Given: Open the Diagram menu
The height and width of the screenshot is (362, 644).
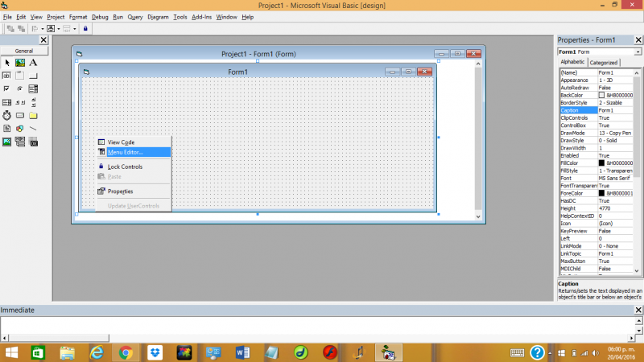Looking at the screenshot, I should (158, 17).
